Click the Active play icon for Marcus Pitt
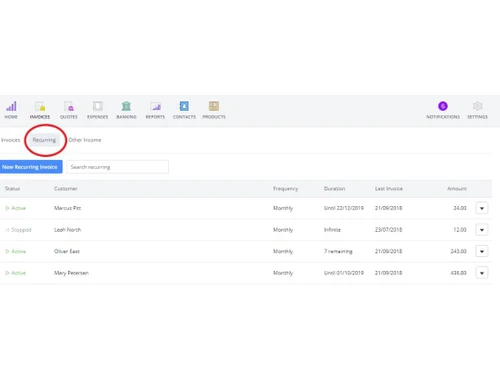 tap(7, 208)
